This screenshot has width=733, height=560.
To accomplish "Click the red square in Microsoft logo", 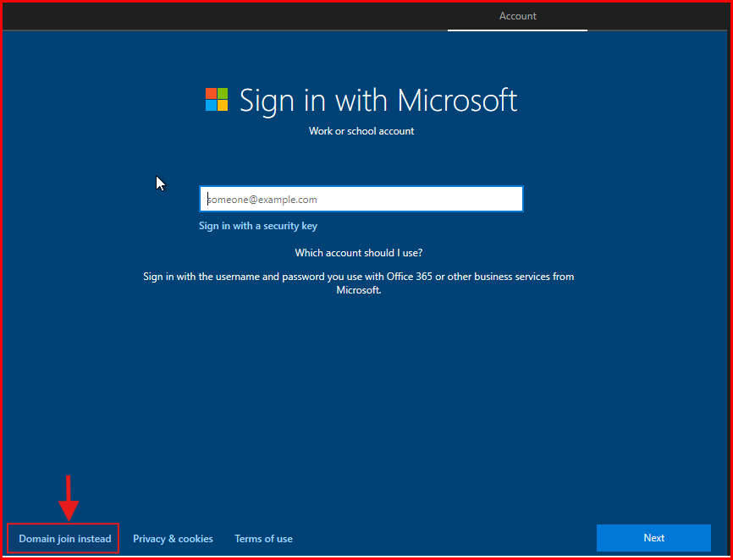I will [211, 93].
